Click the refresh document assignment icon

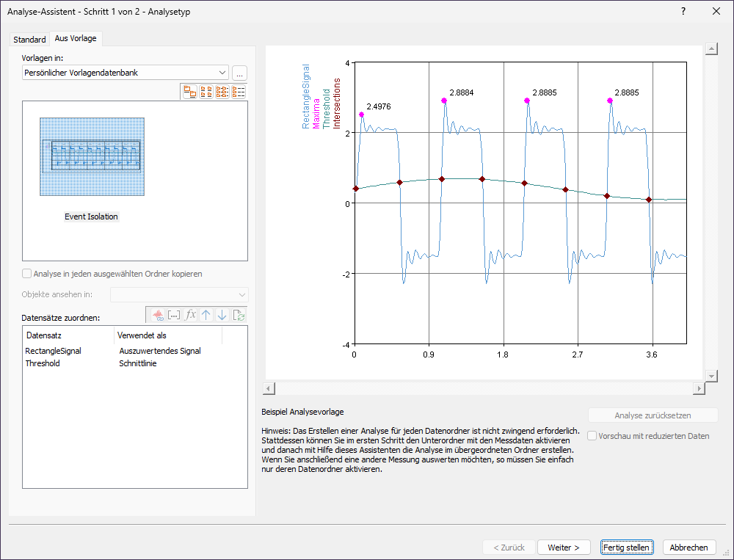click(x=239, y=315)
